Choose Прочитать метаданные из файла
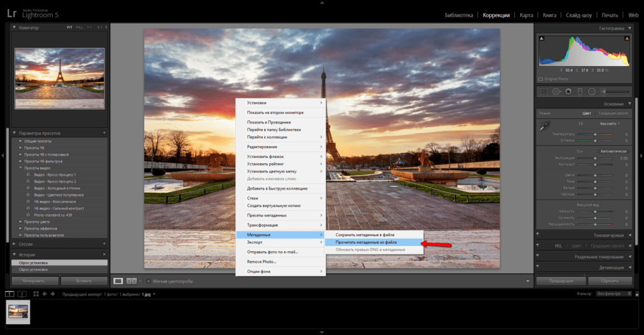Screen dimensions: 644x335 coord(374,242)
